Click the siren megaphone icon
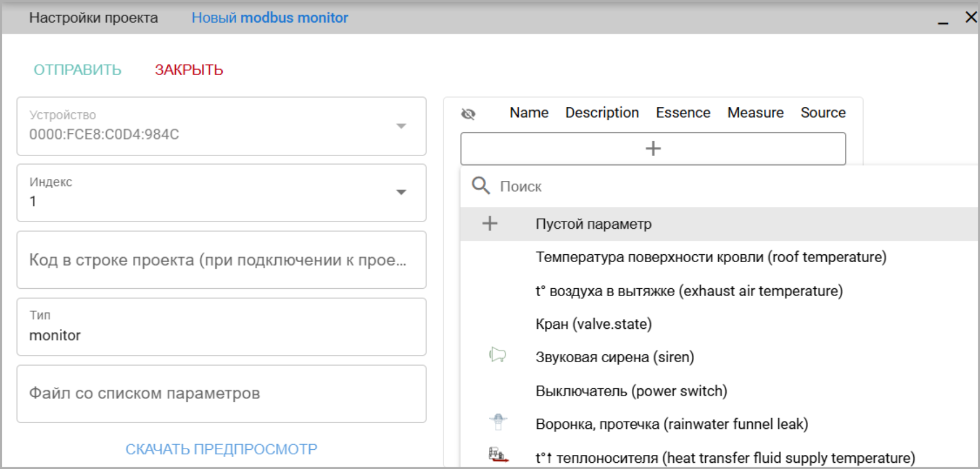 497,355
